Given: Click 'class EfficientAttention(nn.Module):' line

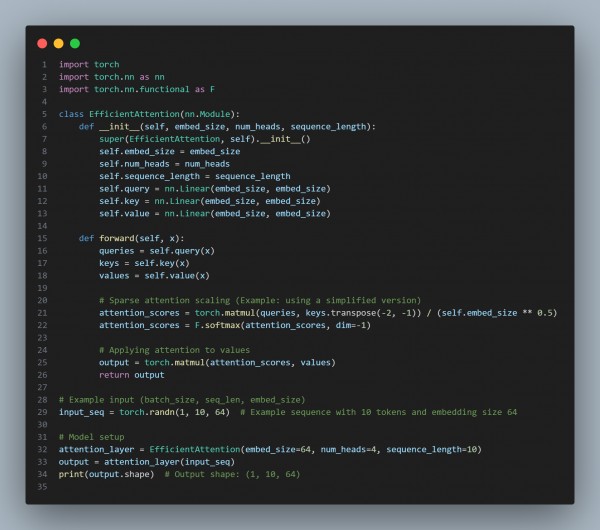Looking at the screenshot, I should point(149,114).
